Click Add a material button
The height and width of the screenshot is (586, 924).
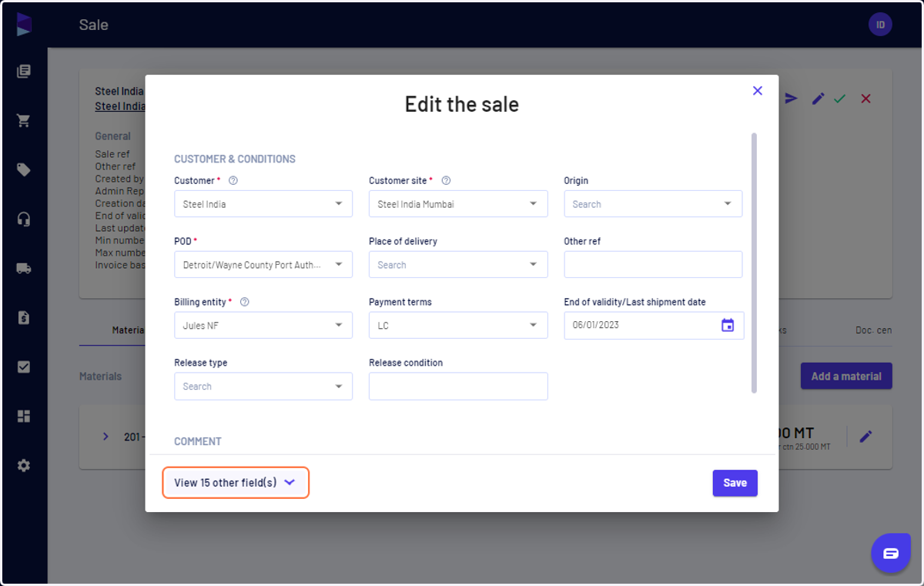tap(846, 377)
